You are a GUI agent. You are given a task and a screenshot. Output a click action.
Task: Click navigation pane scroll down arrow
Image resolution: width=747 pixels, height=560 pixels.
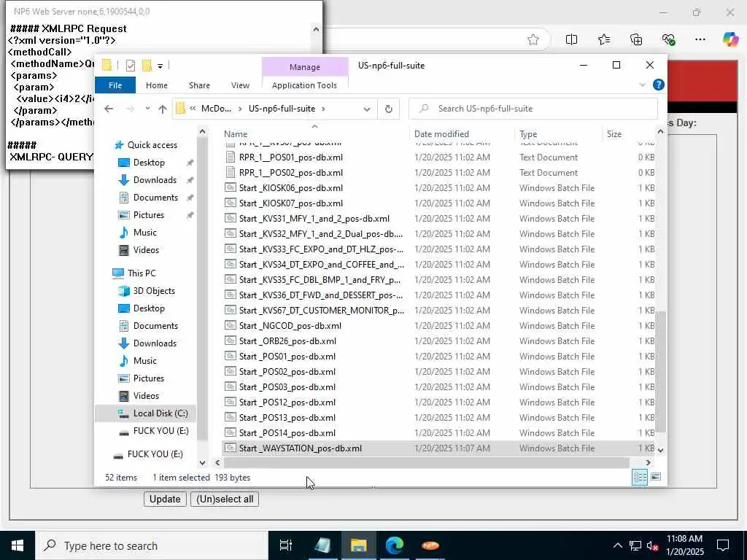[x=203, y=462]
